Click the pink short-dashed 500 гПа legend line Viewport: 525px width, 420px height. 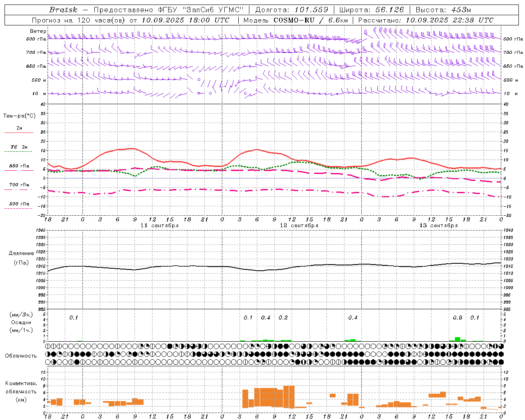pyautogui.click(x=18, y=209)
